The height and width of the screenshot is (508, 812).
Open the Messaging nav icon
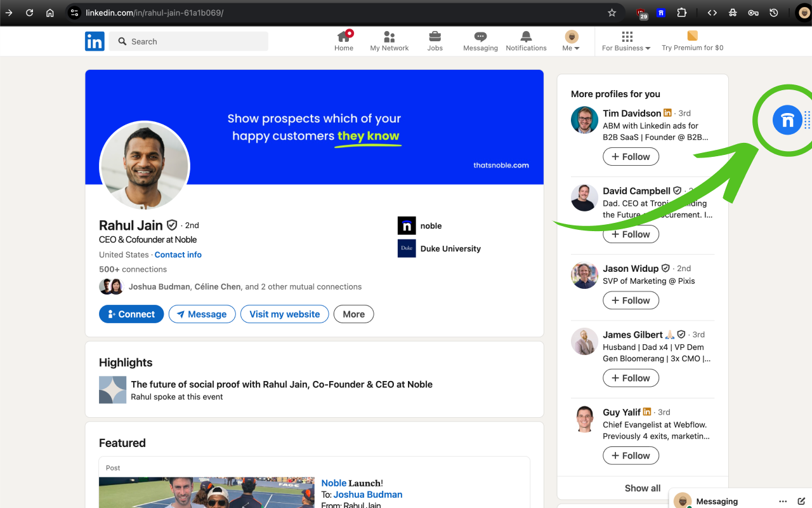coord(480,37)
